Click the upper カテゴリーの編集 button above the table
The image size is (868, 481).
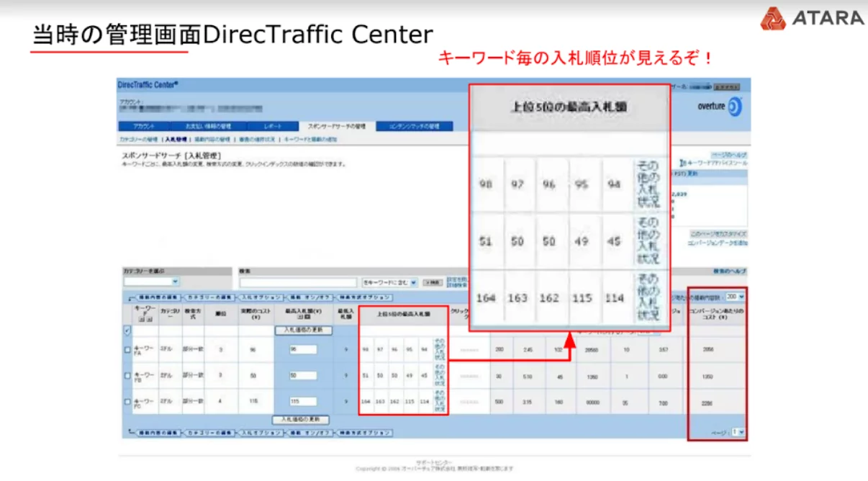(210, 297)
